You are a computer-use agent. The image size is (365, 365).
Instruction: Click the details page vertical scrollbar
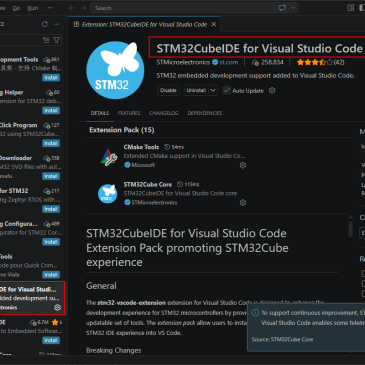click(x=350, y=229)
